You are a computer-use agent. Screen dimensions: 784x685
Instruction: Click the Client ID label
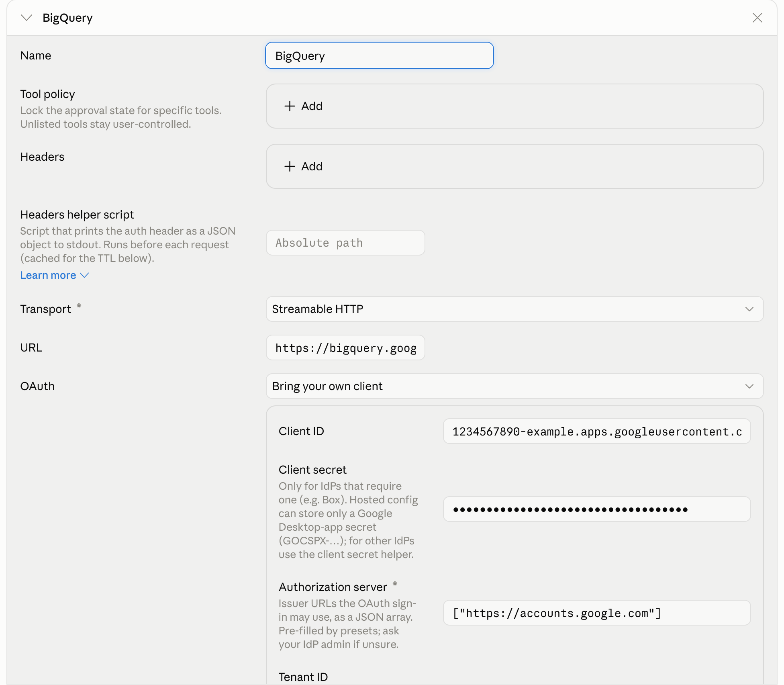coord(301,431)
